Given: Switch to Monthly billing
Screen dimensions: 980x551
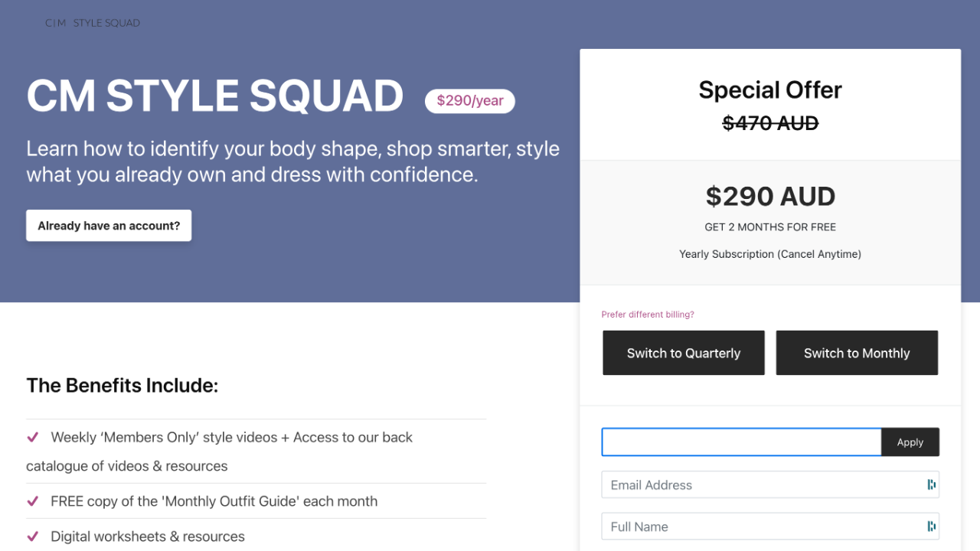Looking at the screenshot, I should point(857,353).
